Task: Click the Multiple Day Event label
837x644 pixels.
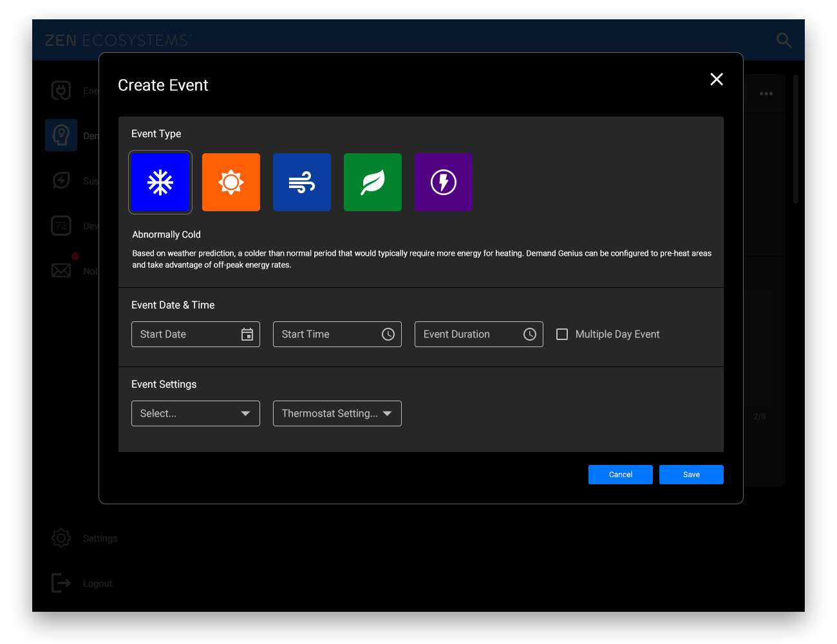Action: [x=617, y=334]
